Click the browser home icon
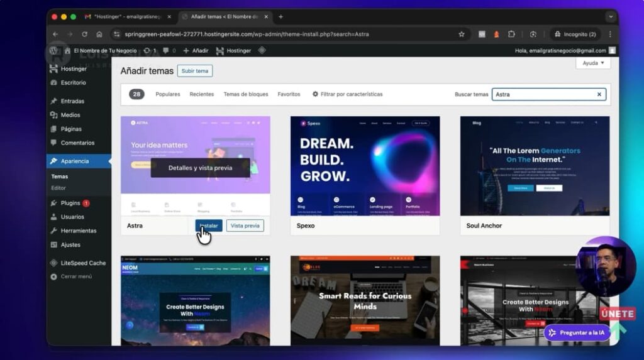The width and height of the screenshot is (644, 360). (99, 34)
